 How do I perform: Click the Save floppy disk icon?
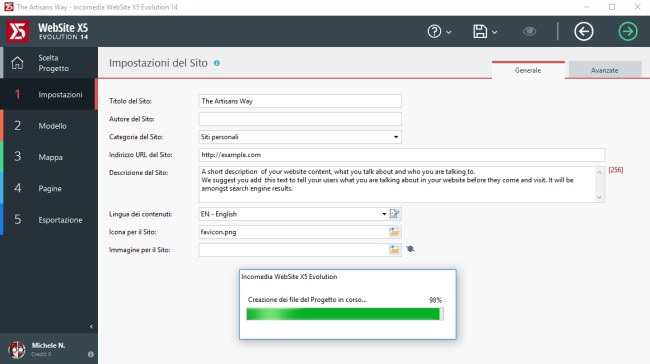point(480,32)
